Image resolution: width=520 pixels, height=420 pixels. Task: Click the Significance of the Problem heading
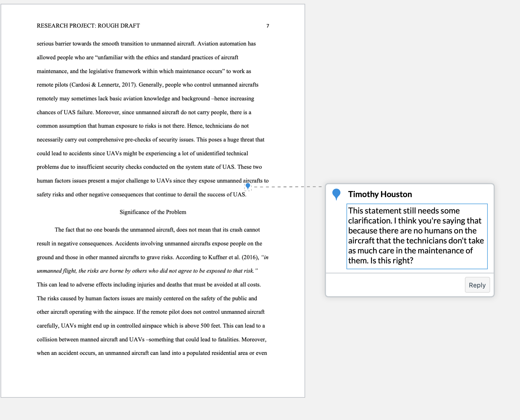click(x=153, y=212)
